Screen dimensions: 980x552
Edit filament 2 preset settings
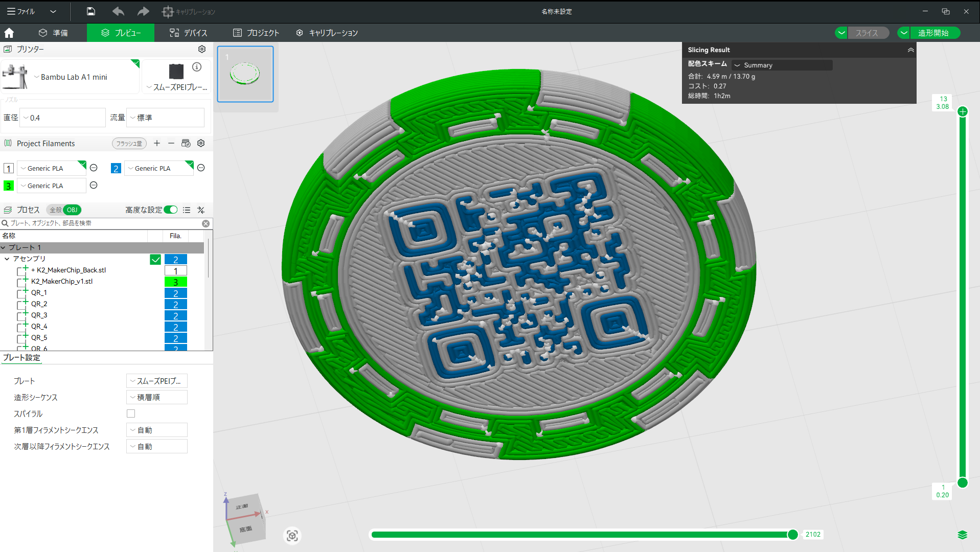click(201, 168)
